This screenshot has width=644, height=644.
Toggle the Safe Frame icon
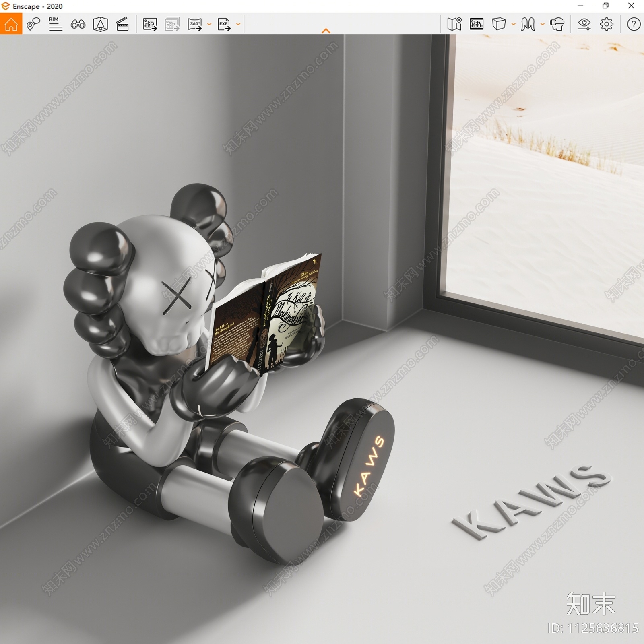[x=100, y=24]
